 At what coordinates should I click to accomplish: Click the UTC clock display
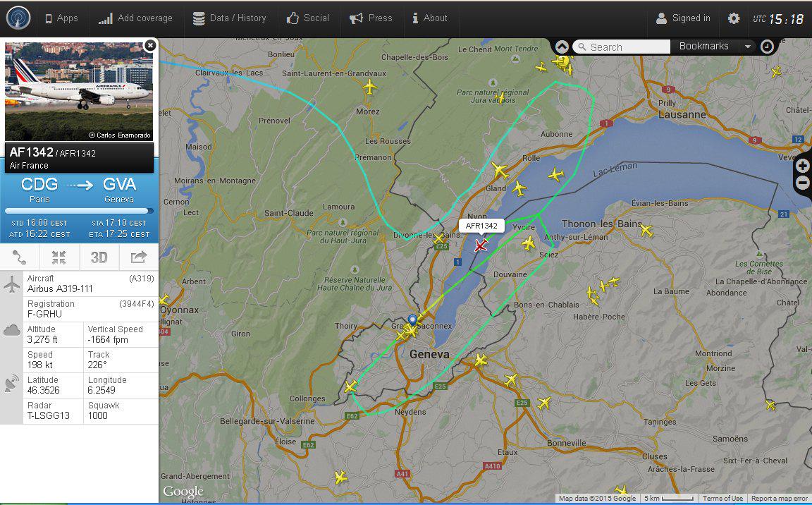[778, 19]
